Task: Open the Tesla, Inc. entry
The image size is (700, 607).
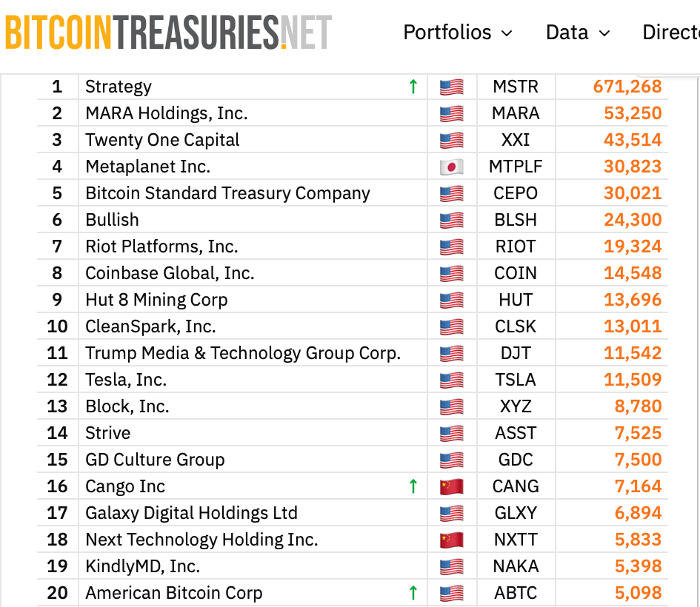Action: click(125, 380)
